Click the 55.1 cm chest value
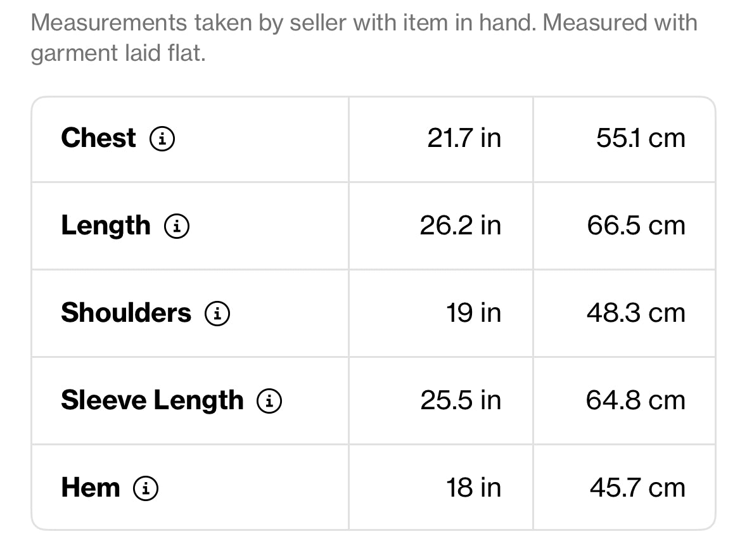This screenshot has width=747, height=560. pos(641,138)
